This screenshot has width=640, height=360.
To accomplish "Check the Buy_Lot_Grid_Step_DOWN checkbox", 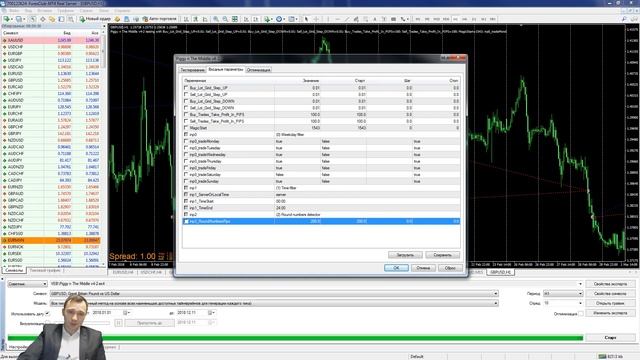I will pos(186,101).
